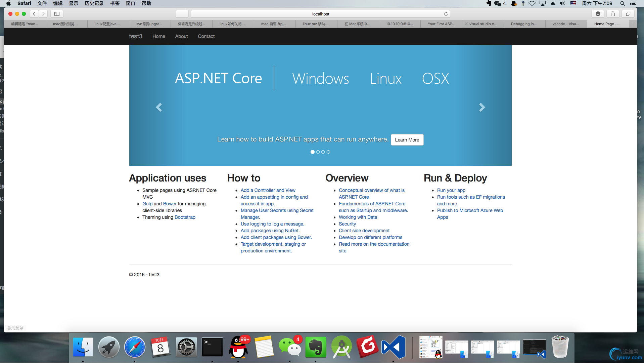Open the Home nav link

tap(159, 36)
